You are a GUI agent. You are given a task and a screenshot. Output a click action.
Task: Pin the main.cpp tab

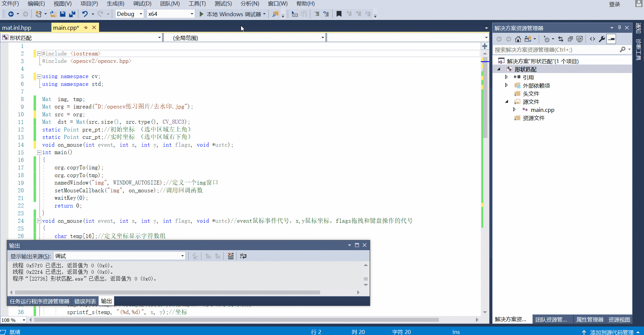[x=86, y=27]
